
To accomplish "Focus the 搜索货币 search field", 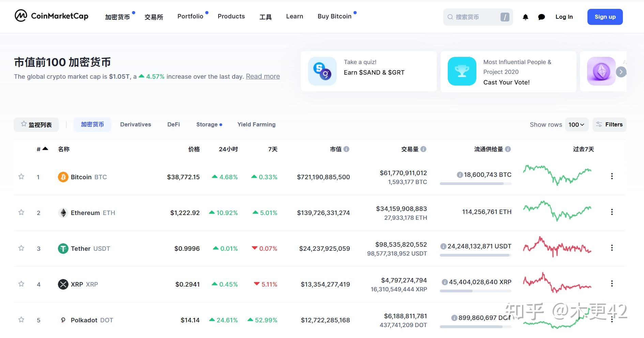I will 478,17.
